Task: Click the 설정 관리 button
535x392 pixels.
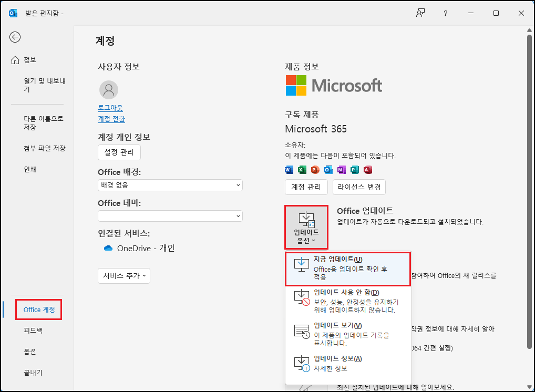Action: pyautogui.click(x=119, y=152)
